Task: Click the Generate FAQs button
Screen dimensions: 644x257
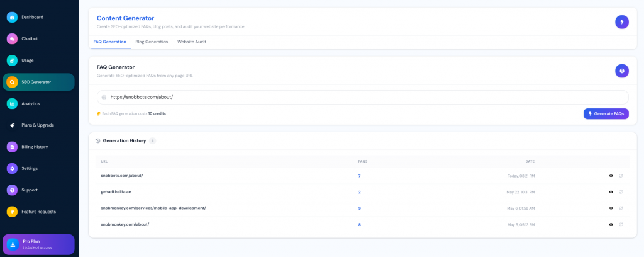Action: (606, 114)
